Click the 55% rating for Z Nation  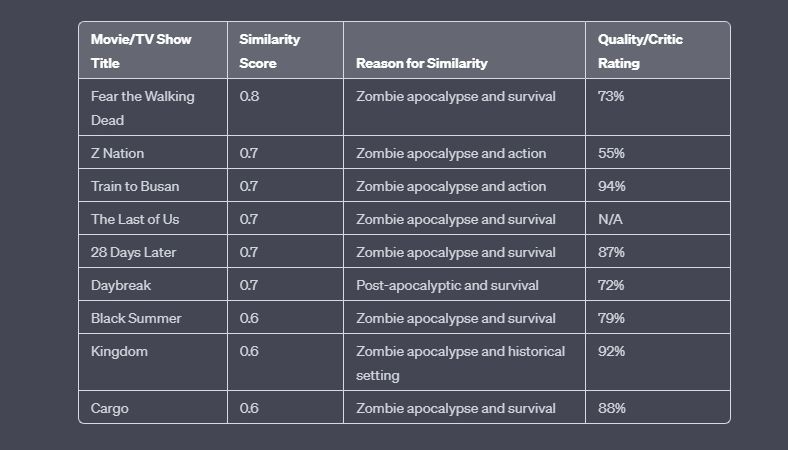click(x=612, y=153)
